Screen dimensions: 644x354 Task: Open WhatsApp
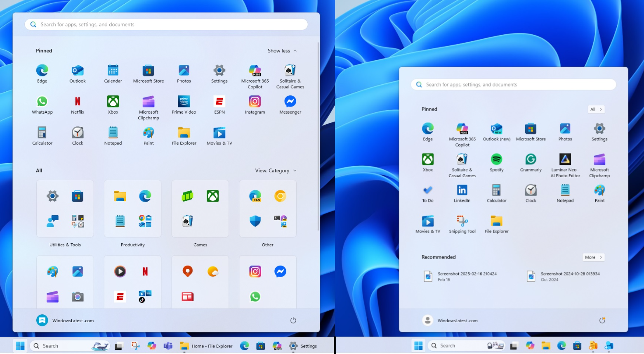[42, 101]
